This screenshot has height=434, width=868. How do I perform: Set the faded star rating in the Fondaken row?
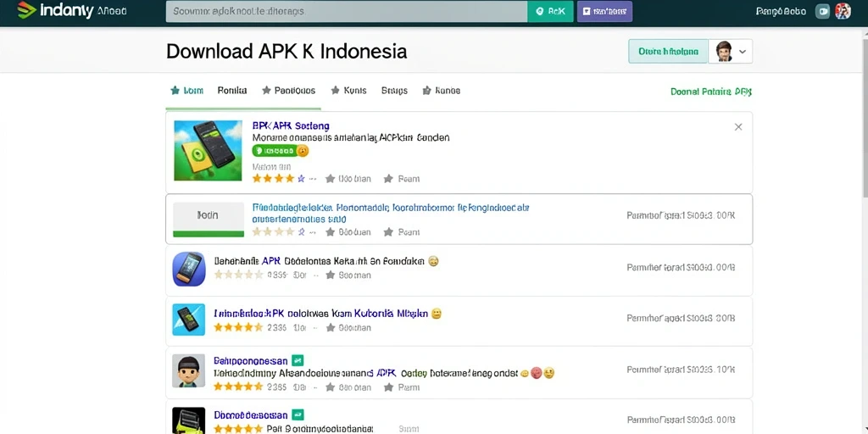238,275
